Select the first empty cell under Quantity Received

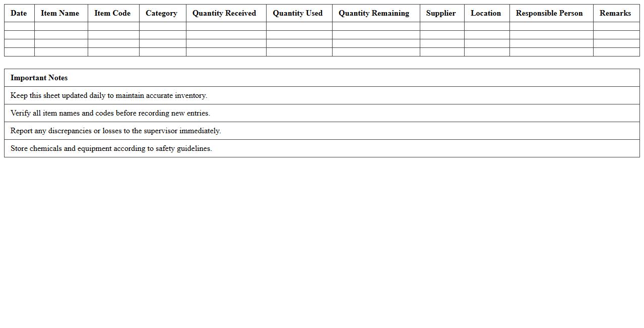(226, 26)
